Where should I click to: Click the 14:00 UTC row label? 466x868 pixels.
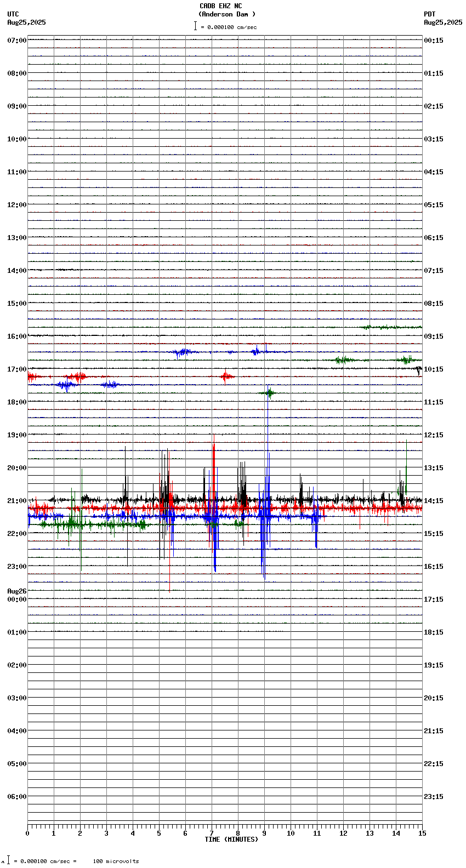(x=17, y=271)
